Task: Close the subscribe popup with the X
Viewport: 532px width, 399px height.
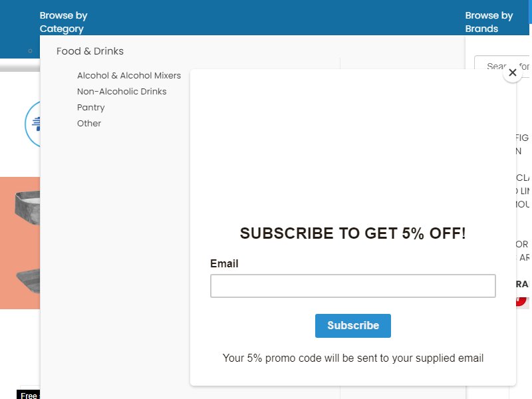Action: (x=512, y=72)
